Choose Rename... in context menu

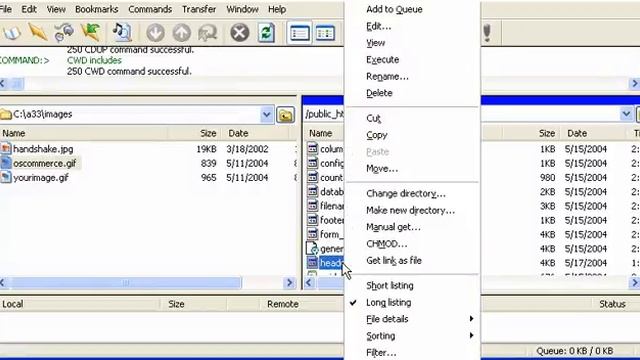coord(387,76)
